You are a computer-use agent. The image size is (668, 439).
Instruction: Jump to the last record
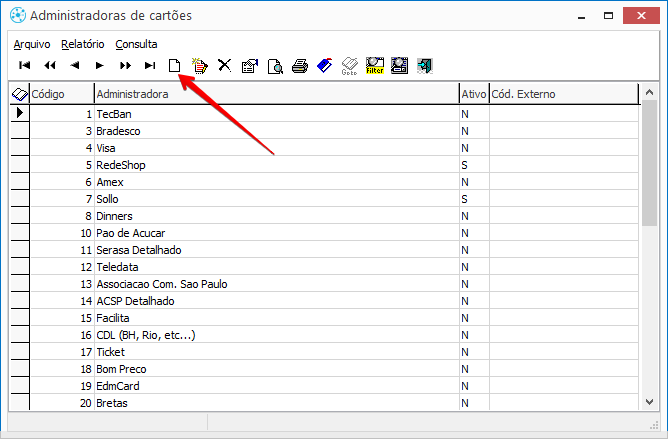pos(150,65)
